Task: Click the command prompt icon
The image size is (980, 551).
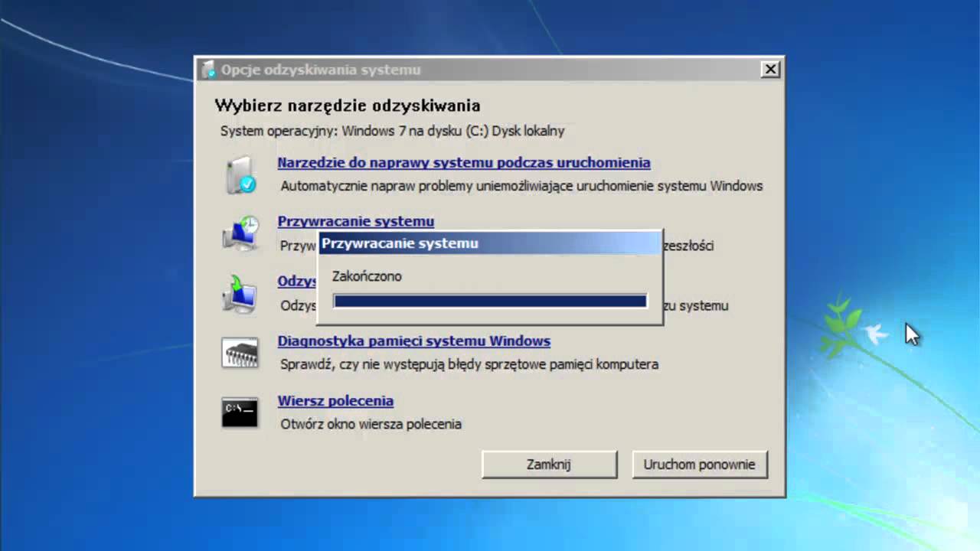Action: pyautogui.click(x=240, y=412)
